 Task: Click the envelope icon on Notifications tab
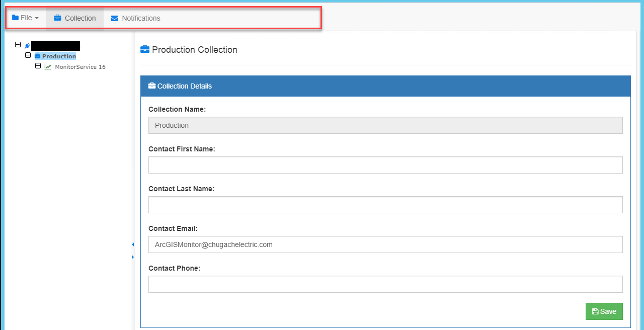114,18
